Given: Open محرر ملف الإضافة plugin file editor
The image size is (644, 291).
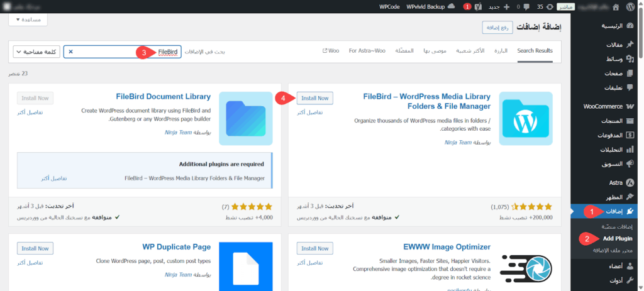Looking at the screenshot, I should [613, 250].
